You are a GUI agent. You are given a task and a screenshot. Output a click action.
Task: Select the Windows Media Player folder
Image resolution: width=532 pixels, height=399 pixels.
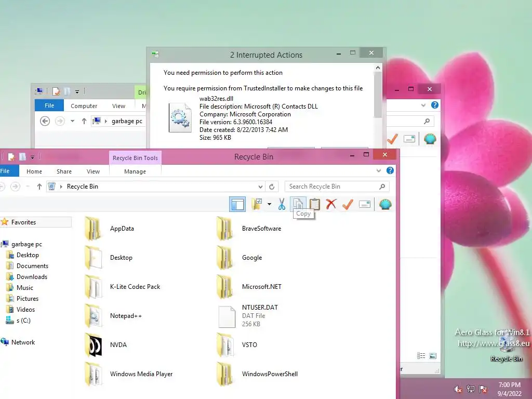point(129,374)
